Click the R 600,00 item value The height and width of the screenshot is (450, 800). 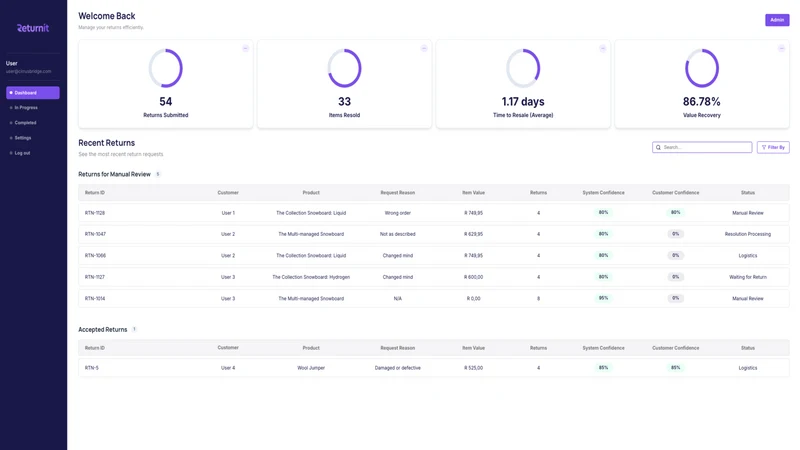click(473, 277)
